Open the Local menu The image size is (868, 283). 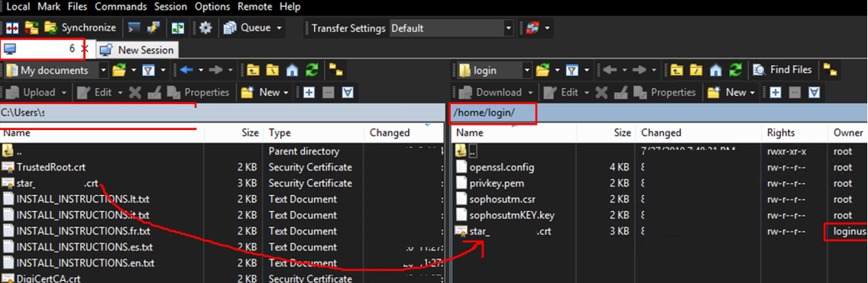18,7
